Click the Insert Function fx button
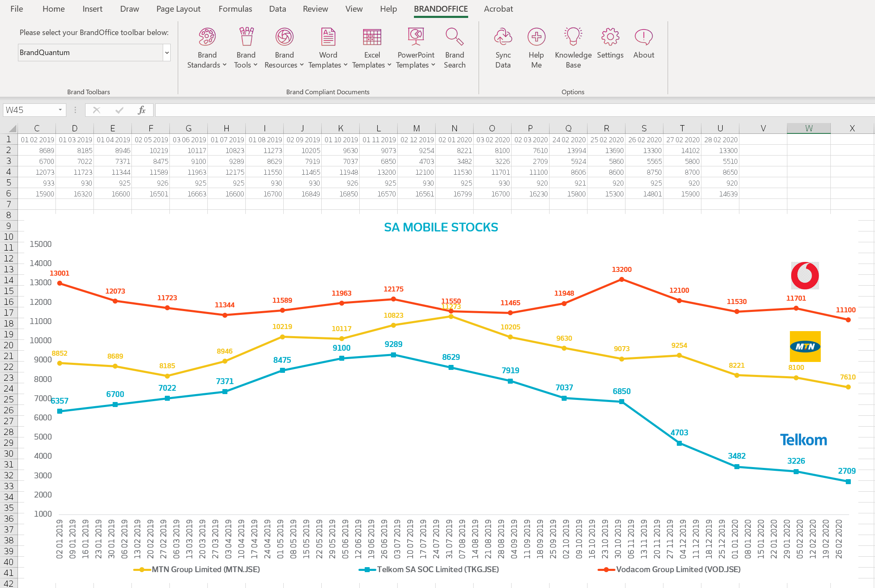 pos(141,110)
